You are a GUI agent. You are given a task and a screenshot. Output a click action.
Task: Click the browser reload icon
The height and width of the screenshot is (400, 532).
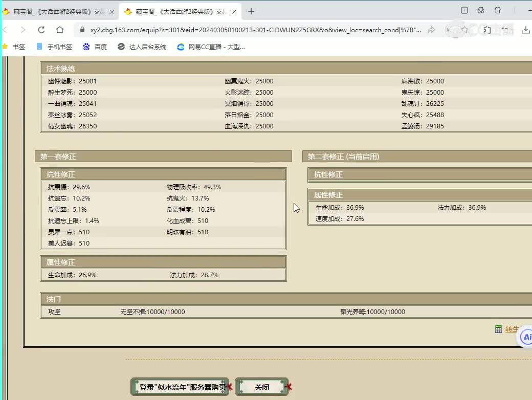click(x=41, y=30)
